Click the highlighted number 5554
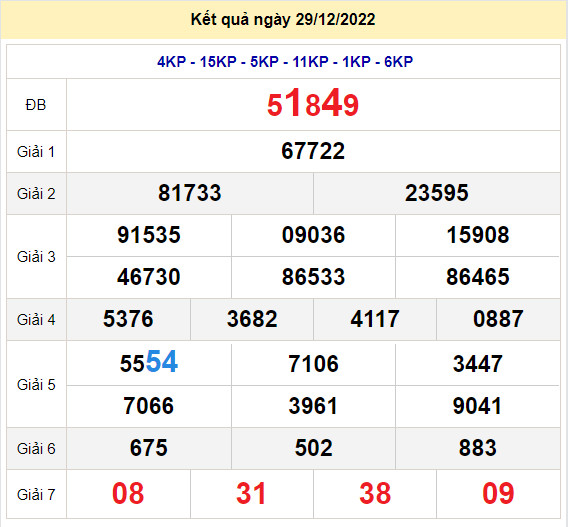The width and height of the screenshot is (568, 527). tap(149, 361)
